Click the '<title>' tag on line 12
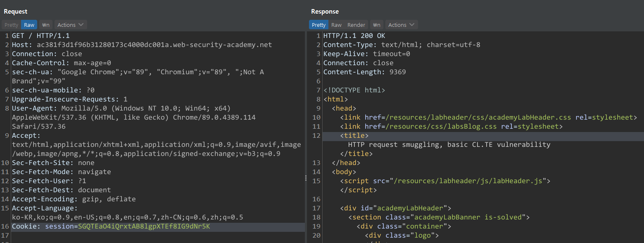The width and height of the screenshot is (644, 243). (354, 135)
